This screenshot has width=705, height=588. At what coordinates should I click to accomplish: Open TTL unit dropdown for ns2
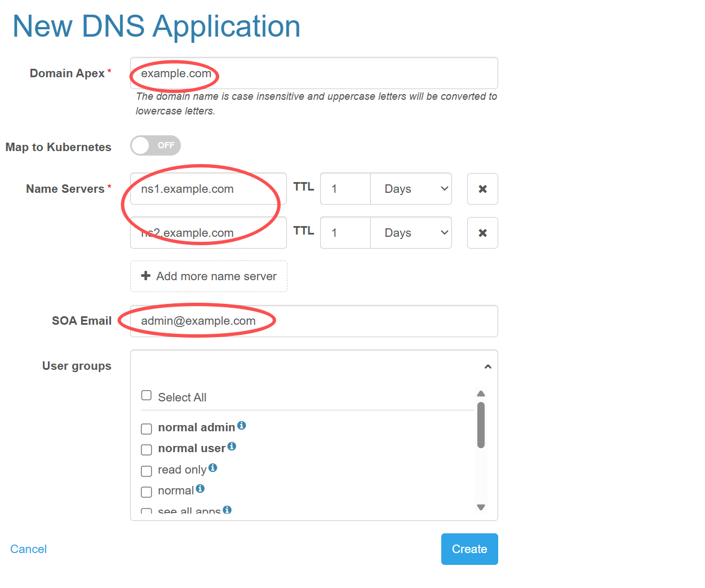tap(411, 233)
